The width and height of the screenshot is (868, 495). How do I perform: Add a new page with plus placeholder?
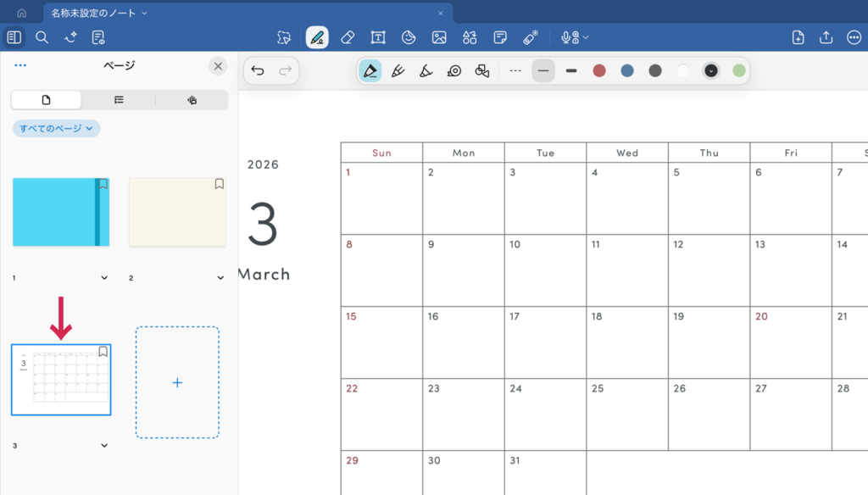pos(177,382)
